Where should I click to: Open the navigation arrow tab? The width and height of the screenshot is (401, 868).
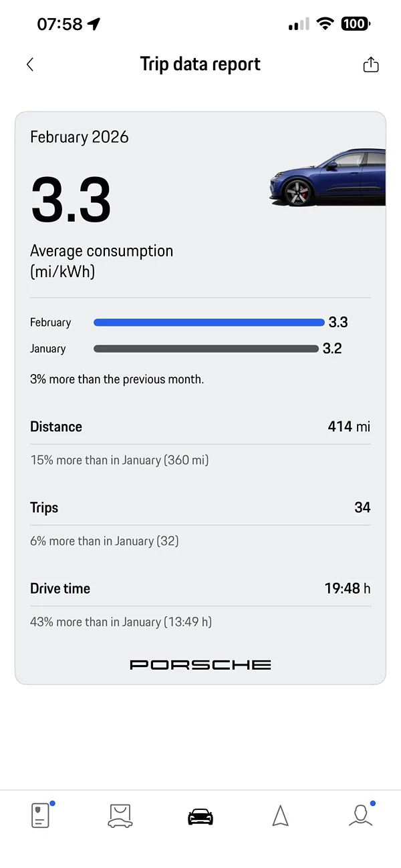pyautogui.click(x=280, y=815)
